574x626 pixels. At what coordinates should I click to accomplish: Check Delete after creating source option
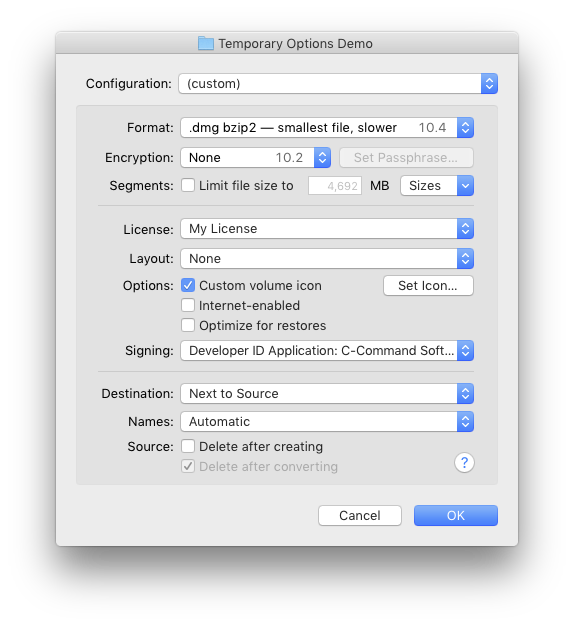pyautogui.click(x=188, y=446)
